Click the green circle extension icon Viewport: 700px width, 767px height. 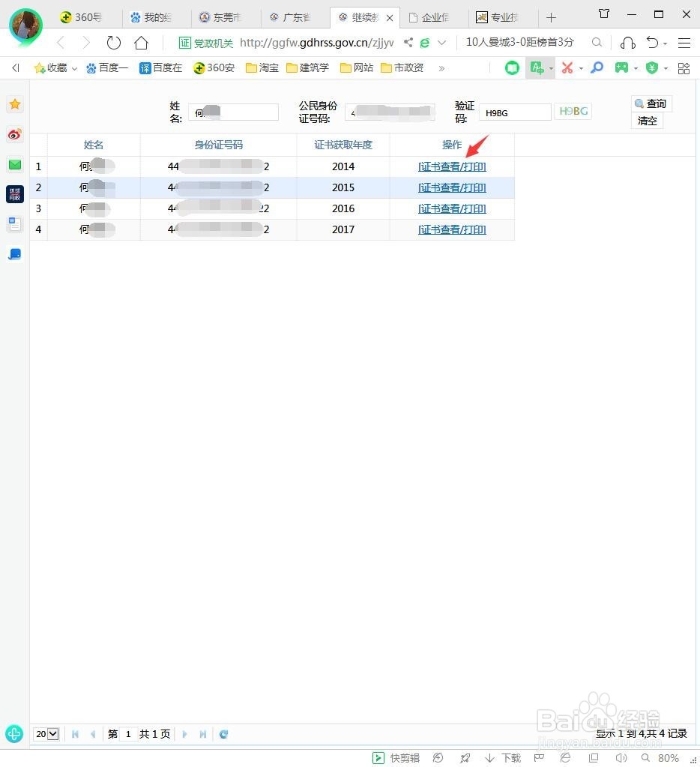pos(512,68)
